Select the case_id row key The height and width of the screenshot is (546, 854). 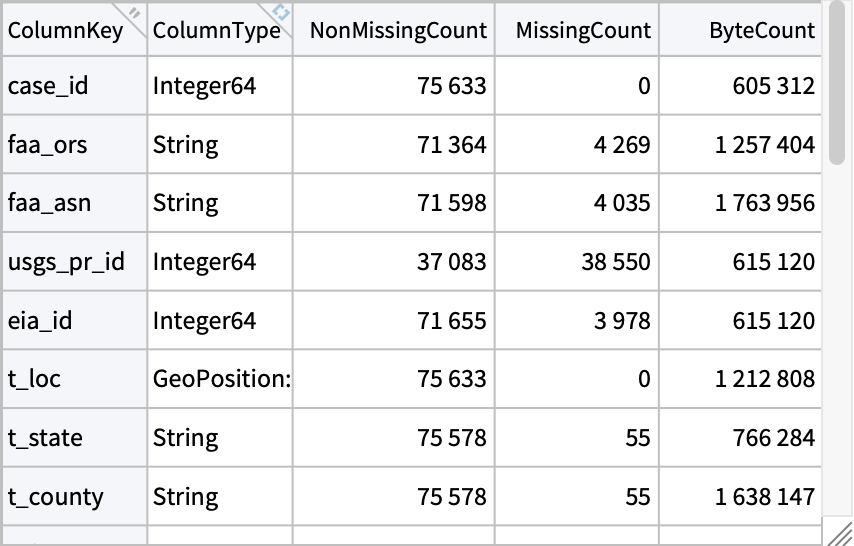48,86
